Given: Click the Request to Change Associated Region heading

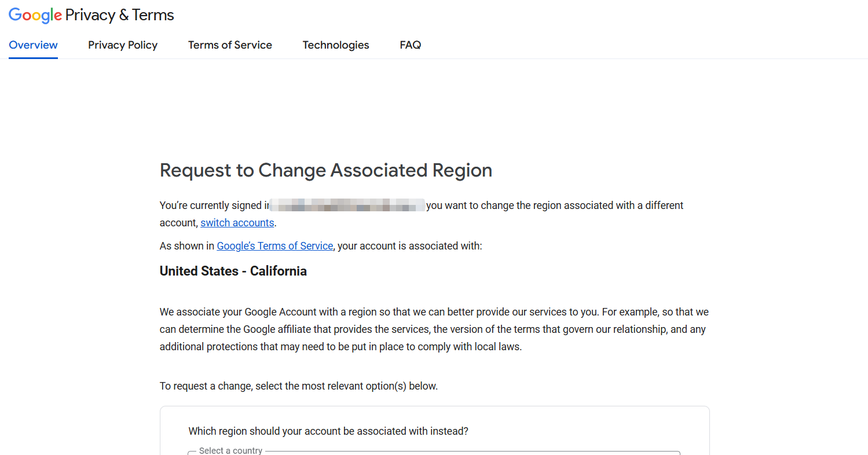Looking at the screenshot, I should (326, 170).
